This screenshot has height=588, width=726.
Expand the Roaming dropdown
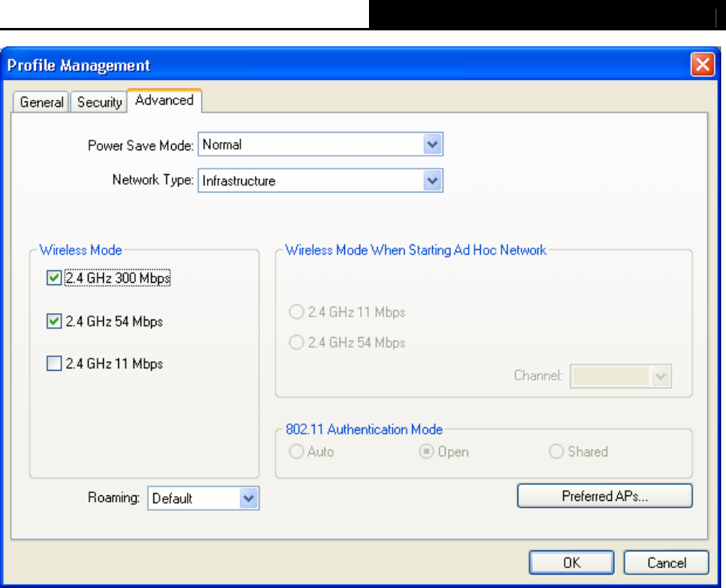(x=249, y=499)
